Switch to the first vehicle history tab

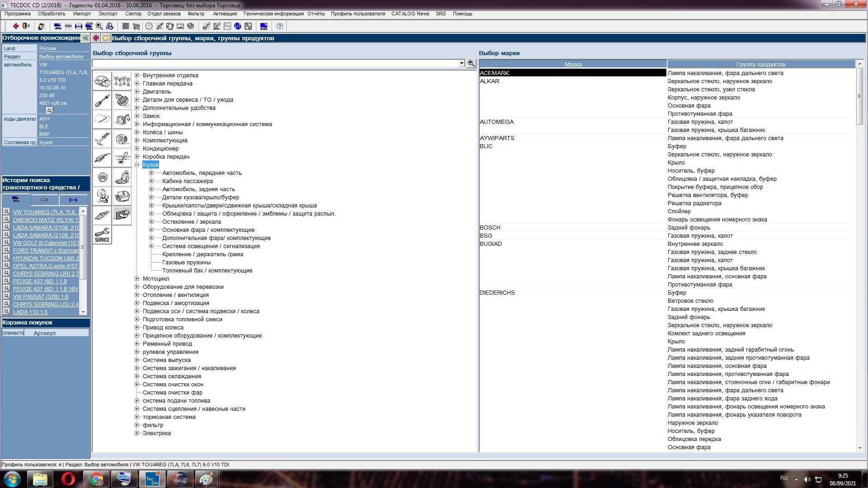point(16,199)
